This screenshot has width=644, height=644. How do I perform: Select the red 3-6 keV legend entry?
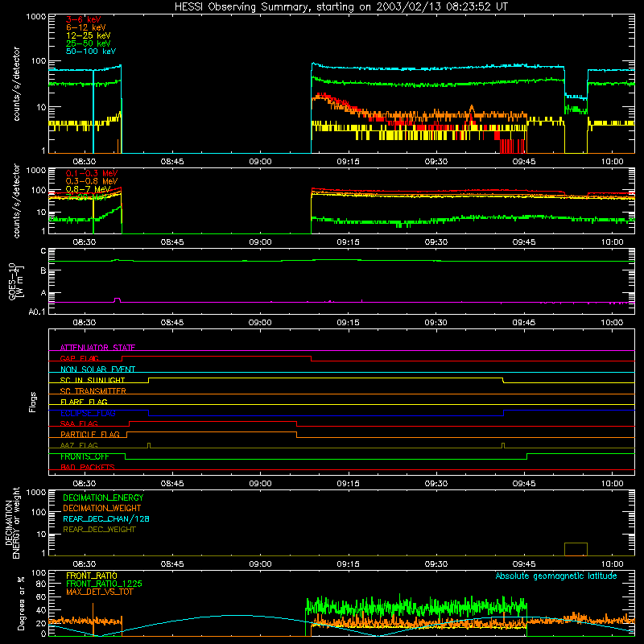(84, 19)
